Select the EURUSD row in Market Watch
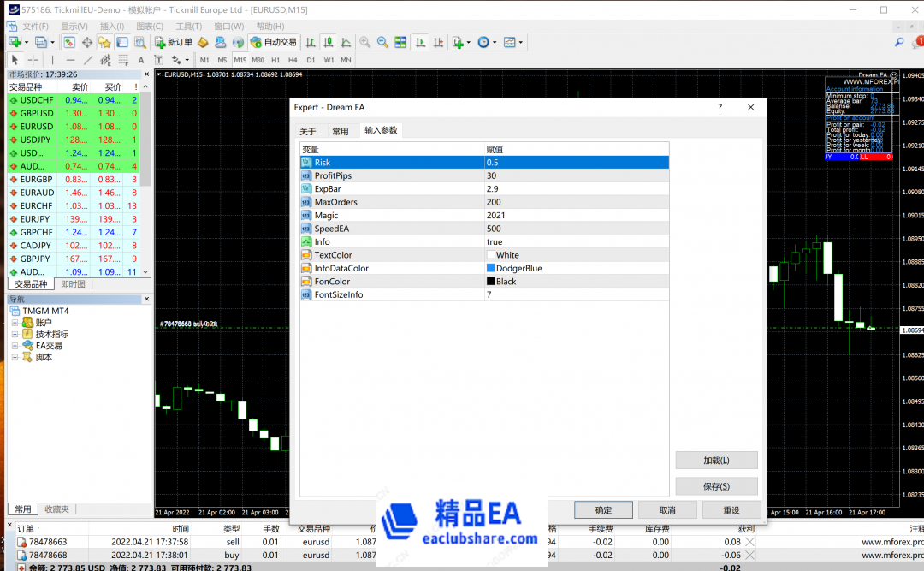Viewport: 924px width, 571px height. pyautogui.click(x=34, y=126)
